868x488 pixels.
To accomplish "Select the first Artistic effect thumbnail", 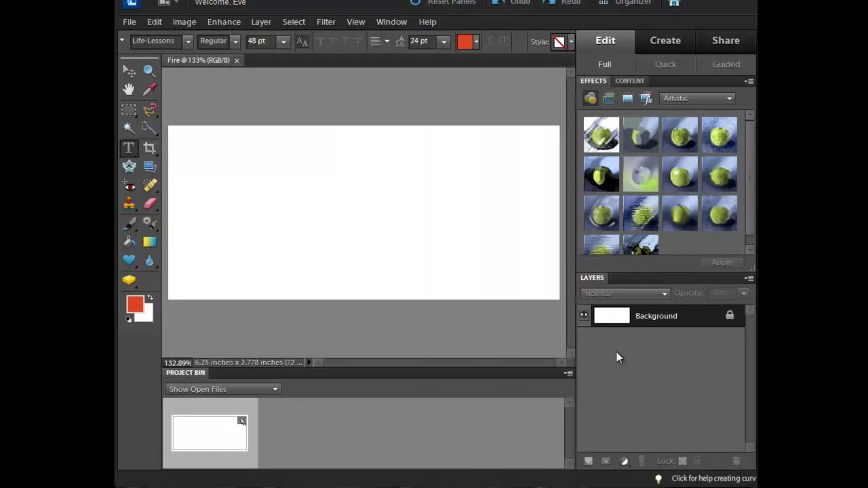I will coord(601,134).
